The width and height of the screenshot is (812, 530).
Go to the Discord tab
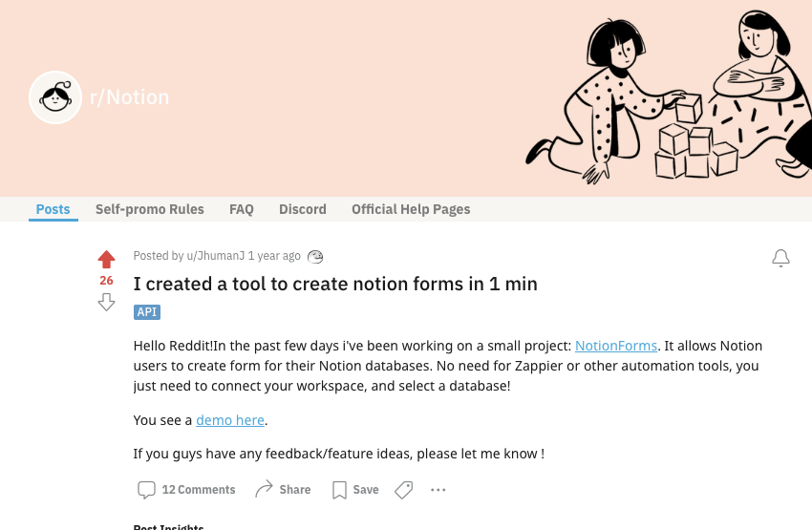[x=303, y=209]
